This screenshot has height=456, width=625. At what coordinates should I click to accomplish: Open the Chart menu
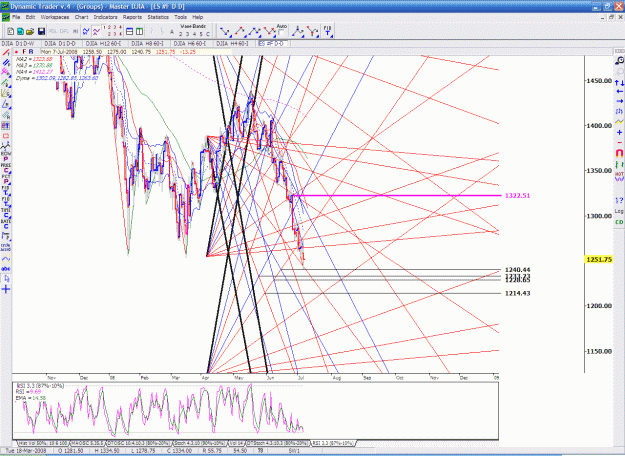81,17
